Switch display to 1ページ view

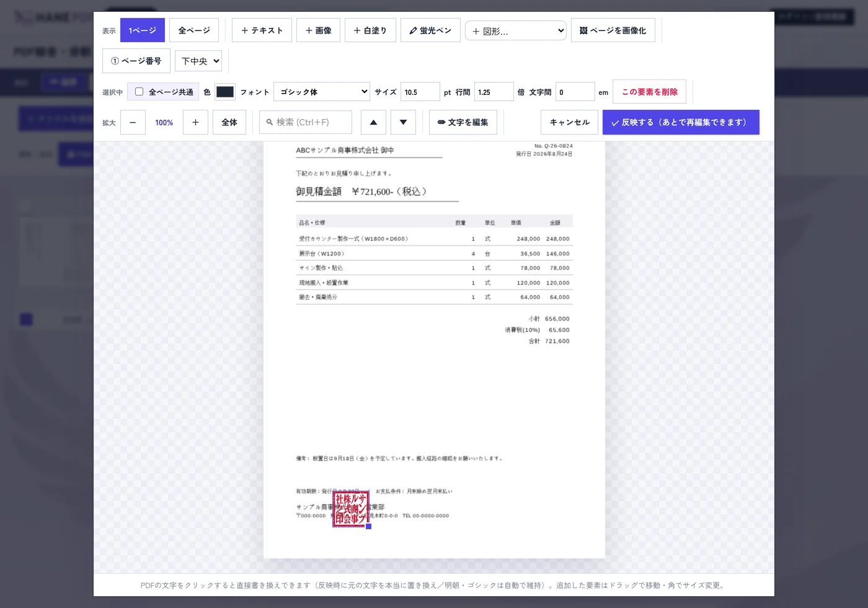[x=143, y=30]
